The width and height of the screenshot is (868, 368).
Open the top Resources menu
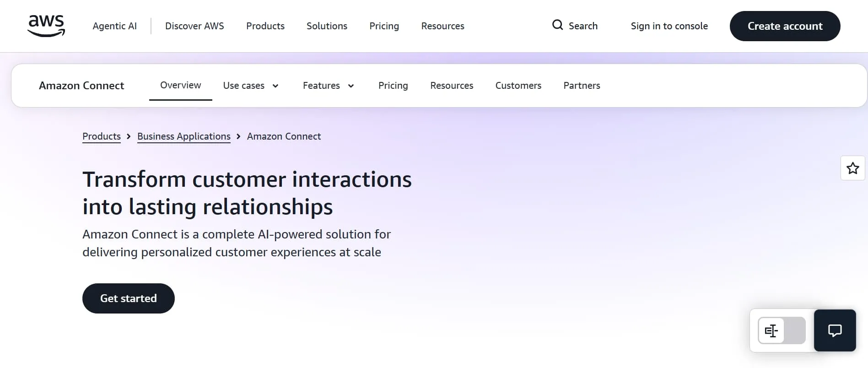[x=442, y=26]
